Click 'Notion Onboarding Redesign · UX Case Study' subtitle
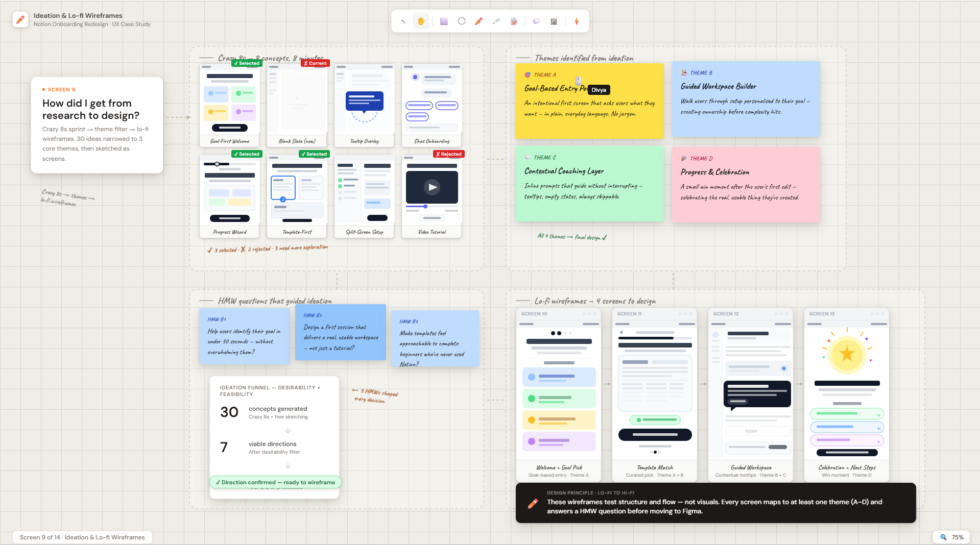Image resolution: width=980 pixels, height=545 pixels. click(92, 24)
